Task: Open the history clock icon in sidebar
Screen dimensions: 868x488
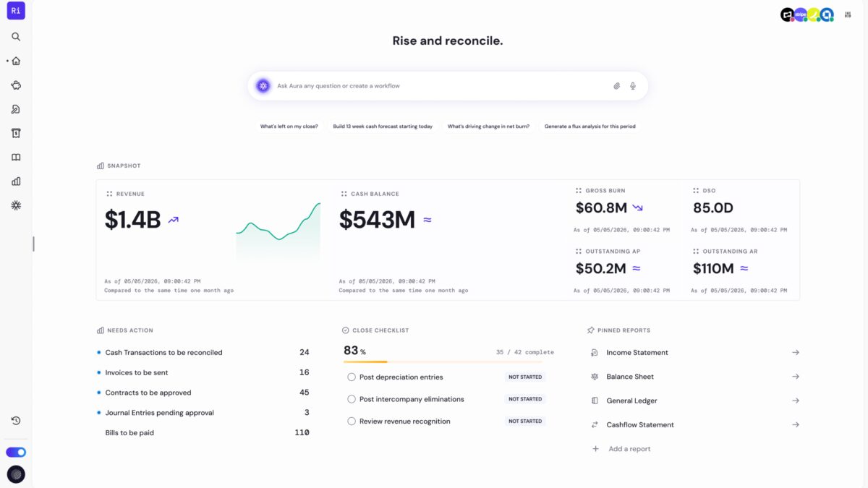Action: (16, 421)
